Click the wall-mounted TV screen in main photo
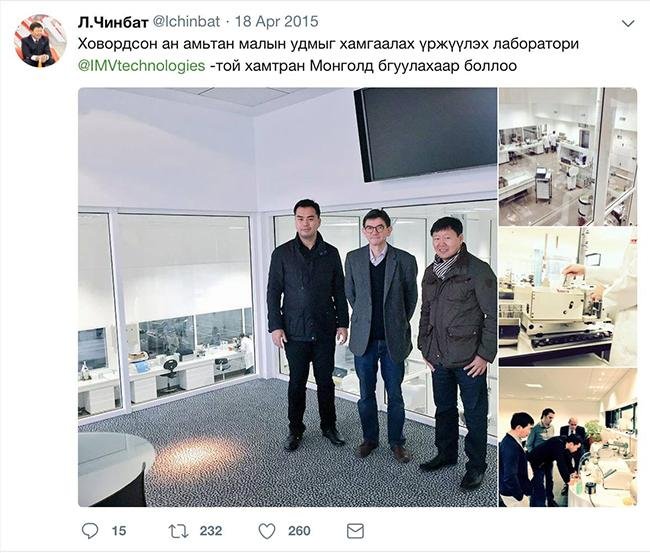Screen dimensions: 650x553 [x=425, y=133]
